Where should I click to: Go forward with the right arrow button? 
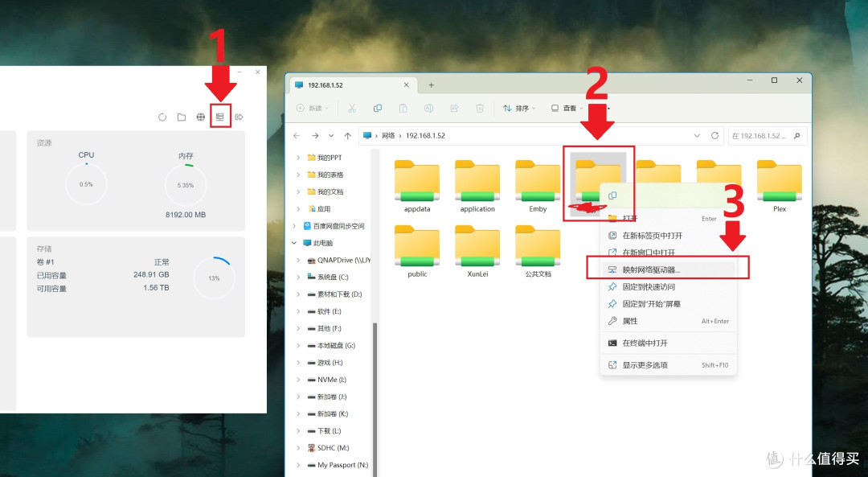(315, 136)
